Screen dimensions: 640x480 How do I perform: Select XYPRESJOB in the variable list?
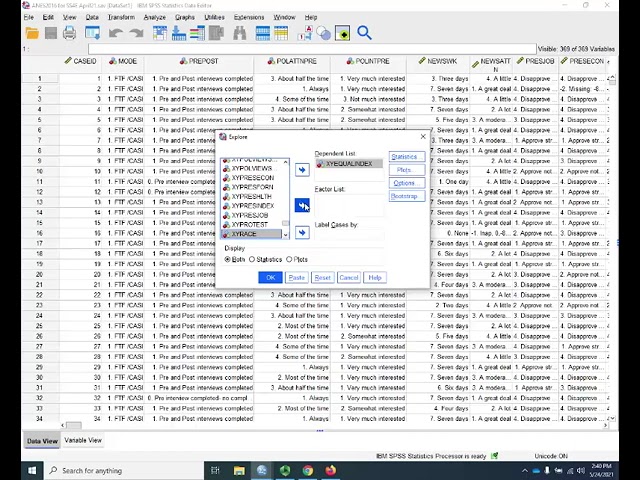click(x=250, y=215)
